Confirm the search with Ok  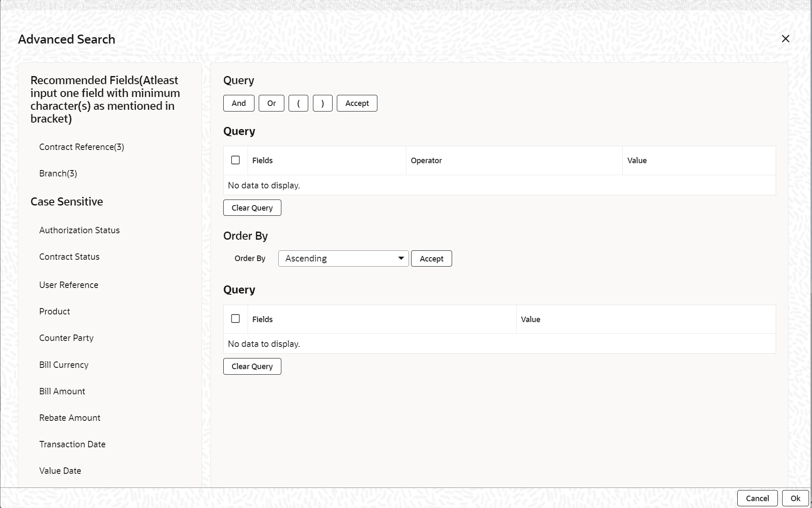[x=795, y=498]
